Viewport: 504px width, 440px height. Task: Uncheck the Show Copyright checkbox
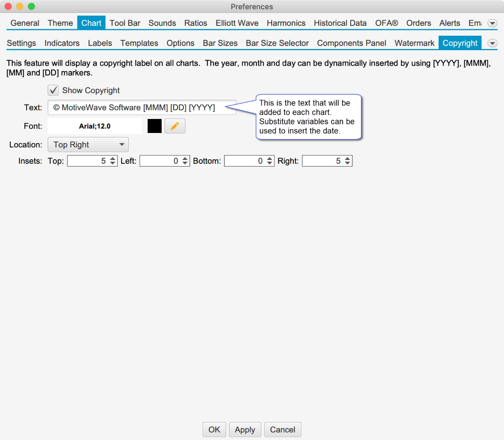53,90
